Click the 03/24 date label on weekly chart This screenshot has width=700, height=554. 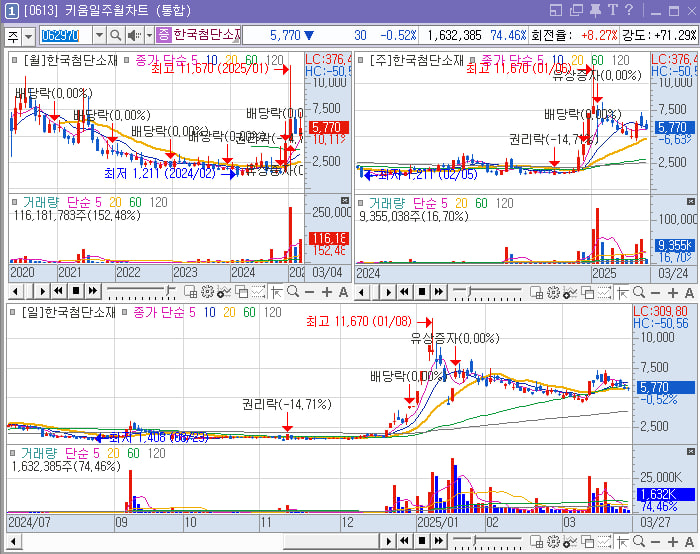[x=673, y=273]
